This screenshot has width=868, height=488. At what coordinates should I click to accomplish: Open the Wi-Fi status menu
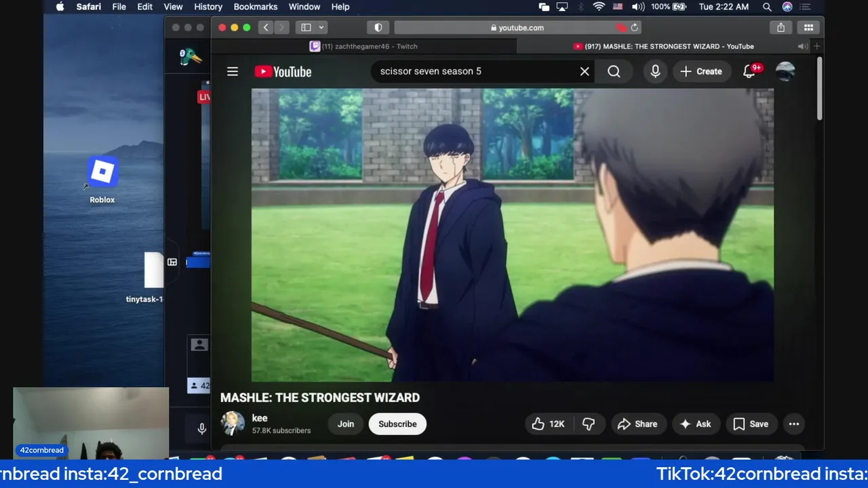(599, 7)
